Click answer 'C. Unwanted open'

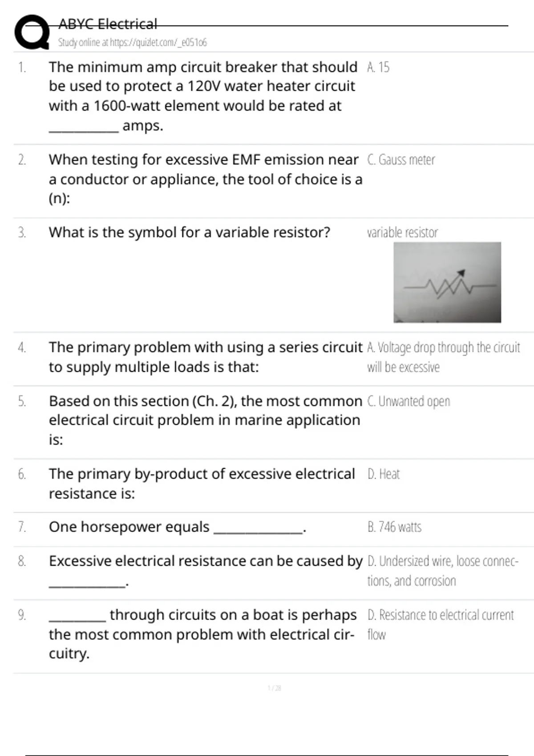(x=409, y=401)
